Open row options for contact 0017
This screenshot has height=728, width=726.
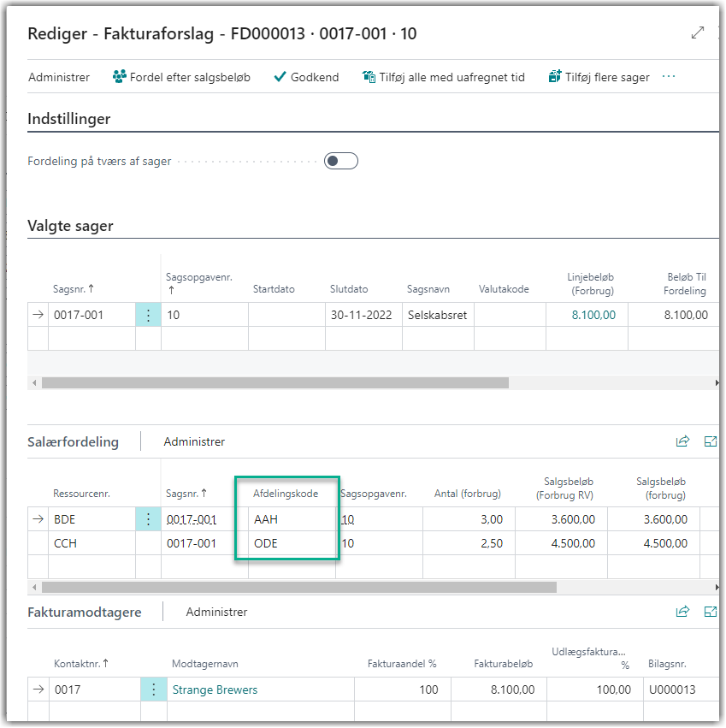pyautogui.click(x=154, y=690)
